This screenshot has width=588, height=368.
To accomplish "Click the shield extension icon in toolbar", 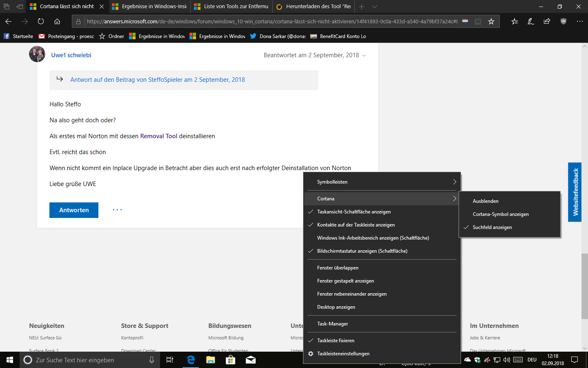I will coord(563,21).
